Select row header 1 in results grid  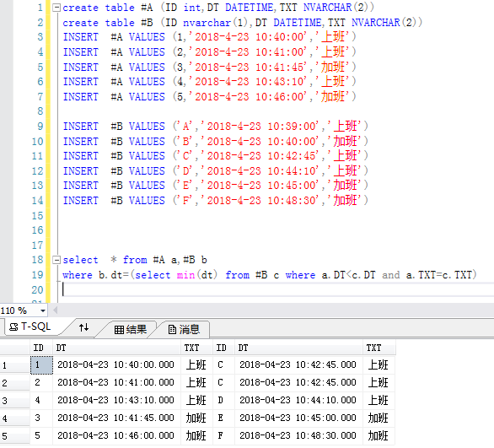point(15,365)
